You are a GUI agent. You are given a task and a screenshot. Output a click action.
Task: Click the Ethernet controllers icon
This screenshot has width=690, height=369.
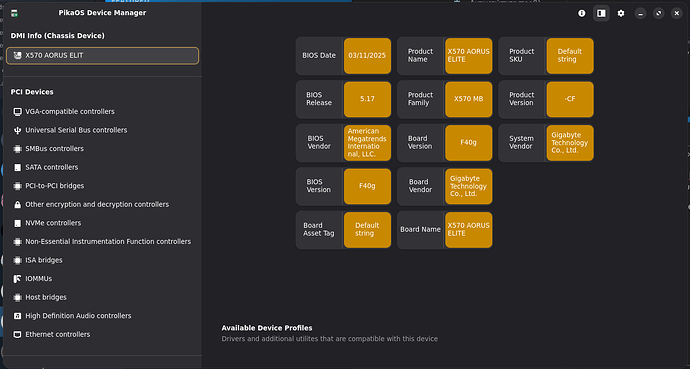17,334
